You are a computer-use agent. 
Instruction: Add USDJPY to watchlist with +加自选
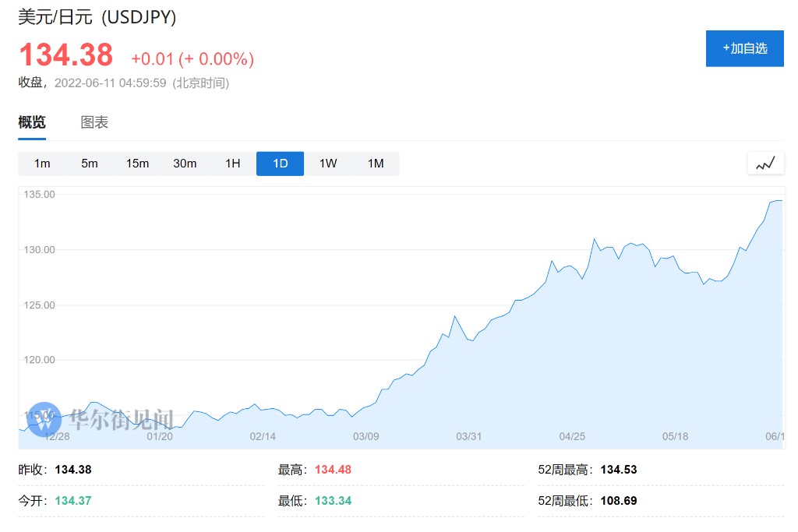744,48
